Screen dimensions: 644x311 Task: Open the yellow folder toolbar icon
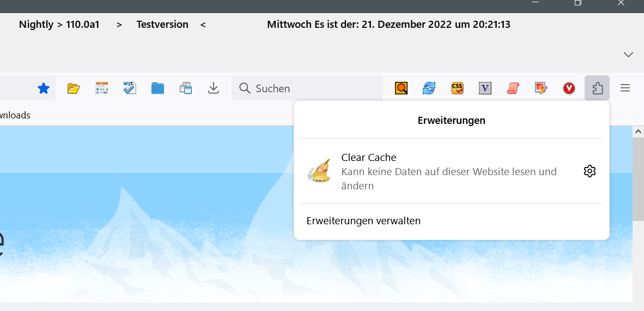point(74,88)
